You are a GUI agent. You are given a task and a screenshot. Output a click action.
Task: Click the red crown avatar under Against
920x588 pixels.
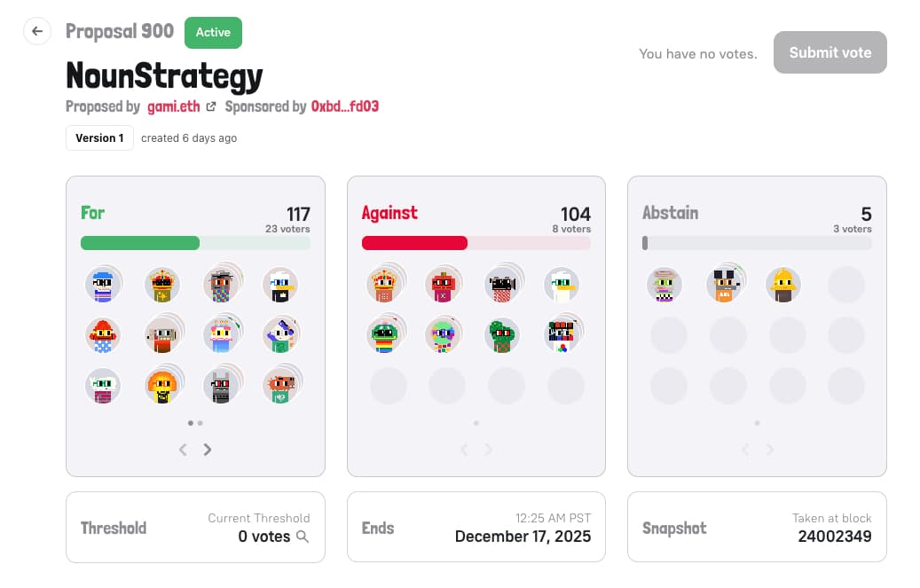[x=384, y=285]
